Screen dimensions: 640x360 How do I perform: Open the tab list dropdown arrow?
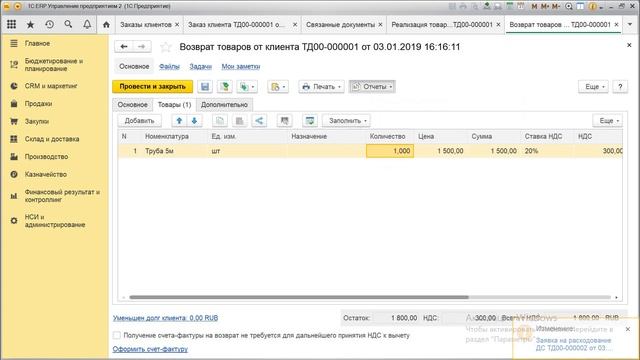630,24
